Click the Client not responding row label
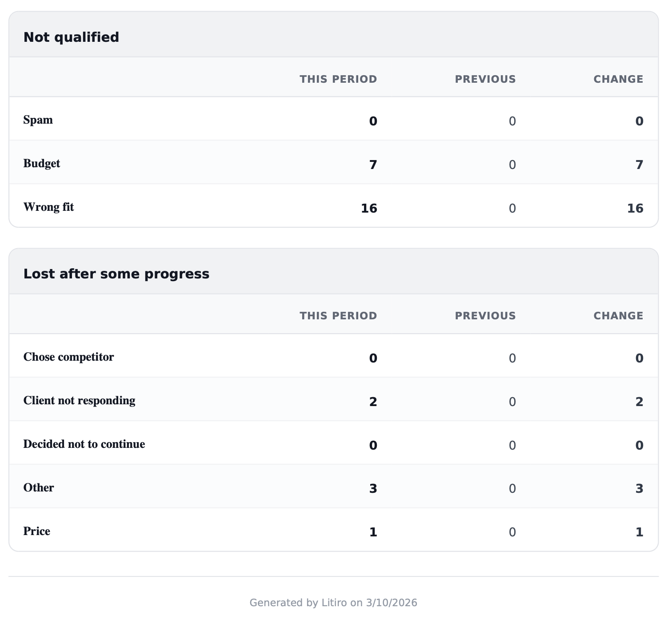672x620 pixels. pyautogui.click(x=79, y=401)
